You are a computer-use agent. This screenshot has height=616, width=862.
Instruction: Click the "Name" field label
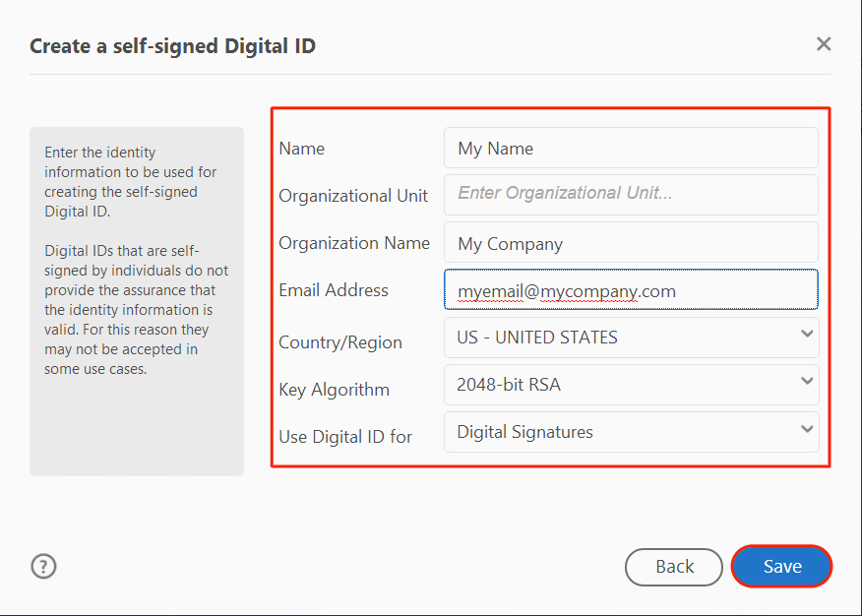(x=301, y=149)
